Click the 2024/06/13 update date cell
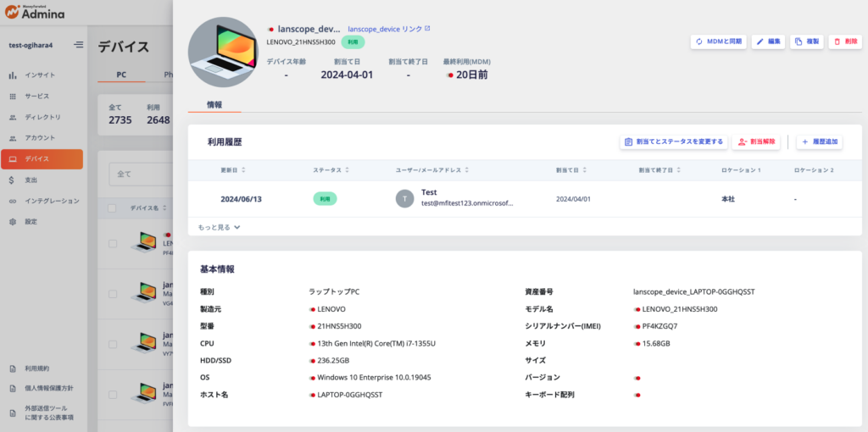The image size is (868, 432). (x=242, y=199)
